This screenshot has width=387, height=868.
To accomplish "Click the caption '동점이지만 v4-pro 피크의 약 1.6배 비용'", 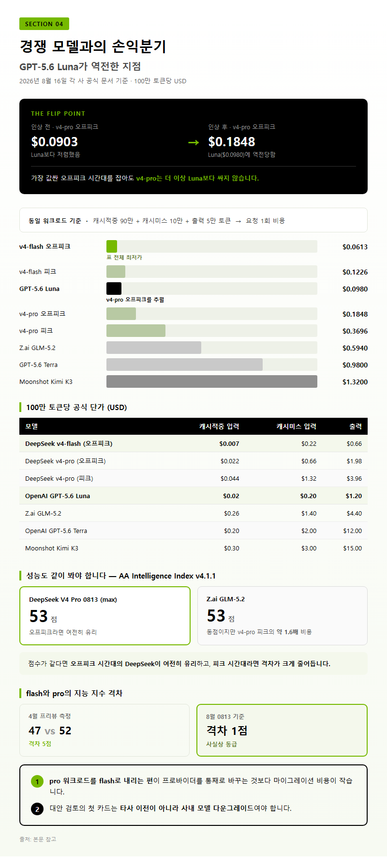I will 259,632.
